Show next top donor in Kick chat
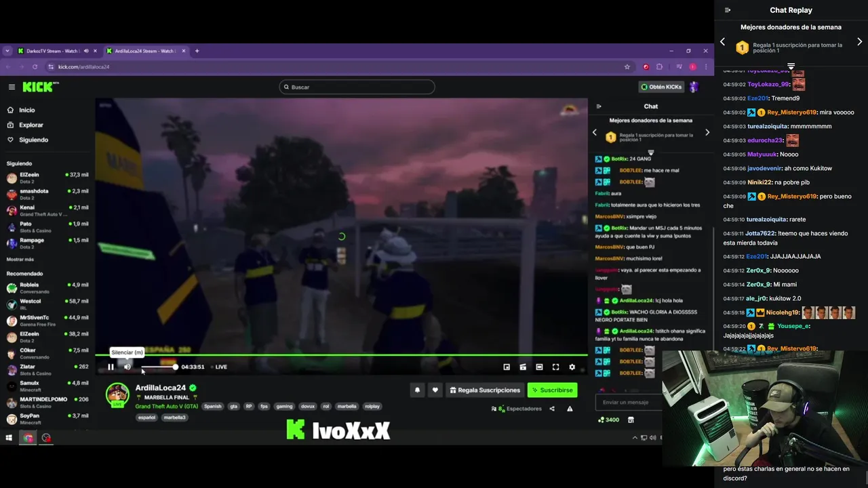Image resolution: width=868 pixels, height=488 pixels. pos(707,132)
